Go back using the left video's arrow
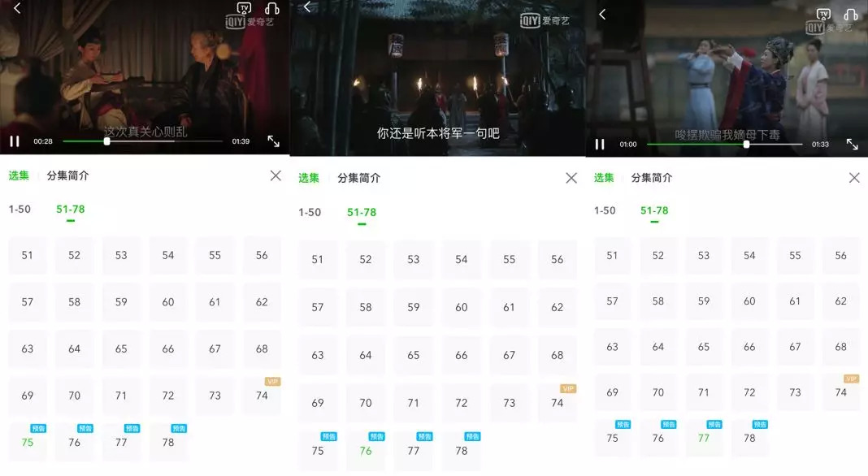The width and height of the screenshot is (868, 476). tap(17, 8)
